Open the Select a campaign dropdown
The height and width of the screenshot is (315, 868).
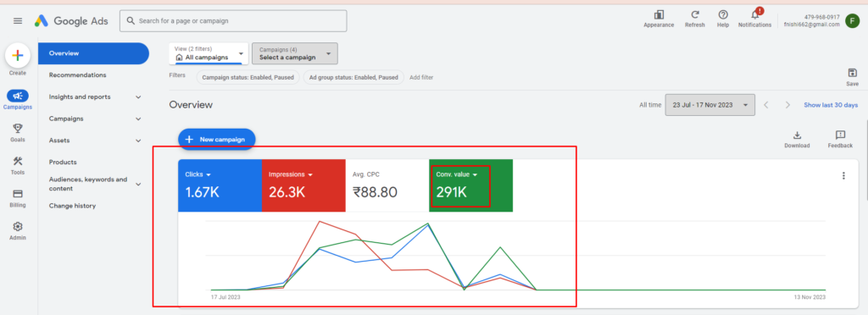(294, 53)
